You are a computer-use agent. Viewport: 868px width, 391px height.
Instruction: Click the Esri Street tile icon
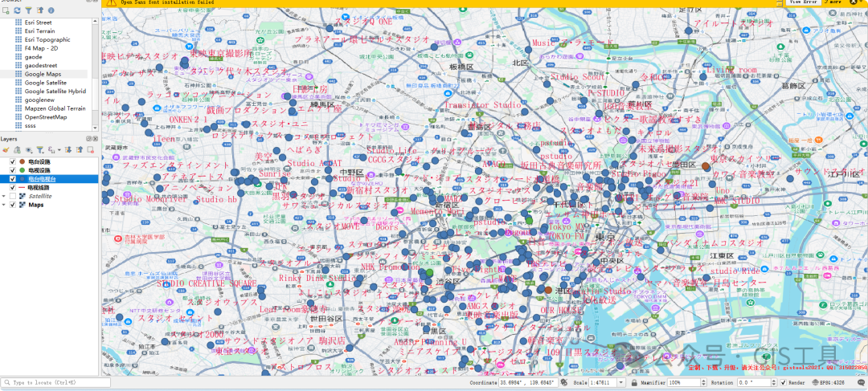(x=18, y=22)
